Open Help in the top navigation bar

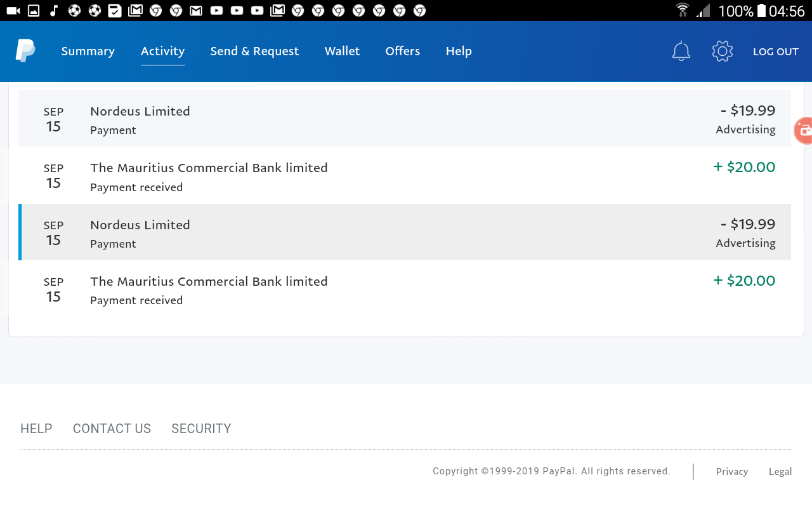click(459, 51)
